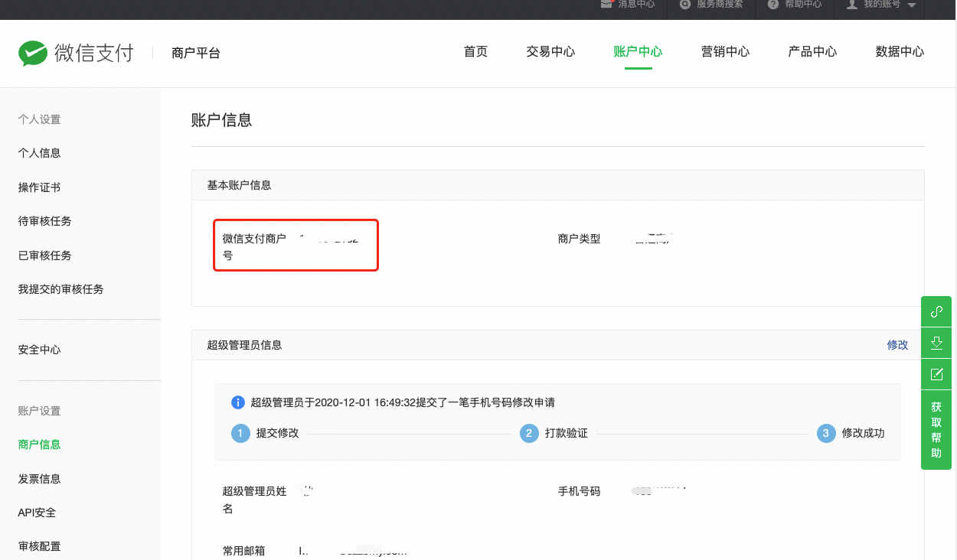Image resolution: width=957 pixels, height=560 pixels.
Task: Open the 产品中心 tab
Action: click(x=812, y=52)
